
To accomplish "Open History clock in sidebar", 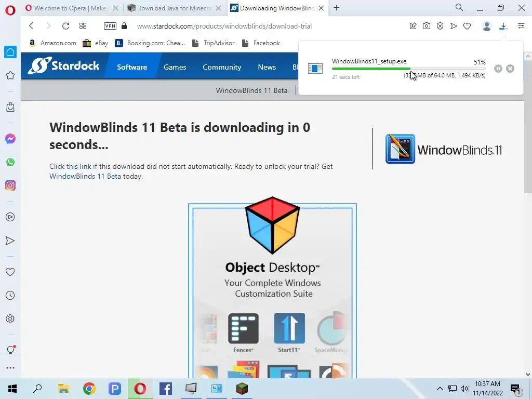I will click(10, 296).
